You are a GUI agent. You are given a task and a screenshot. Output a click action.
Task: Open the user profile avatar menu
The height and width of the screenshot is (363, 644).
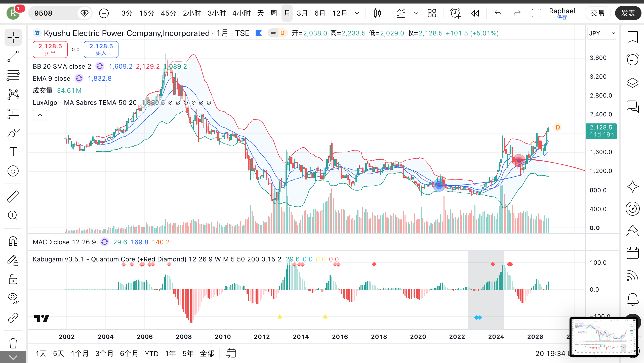[13, 13]
